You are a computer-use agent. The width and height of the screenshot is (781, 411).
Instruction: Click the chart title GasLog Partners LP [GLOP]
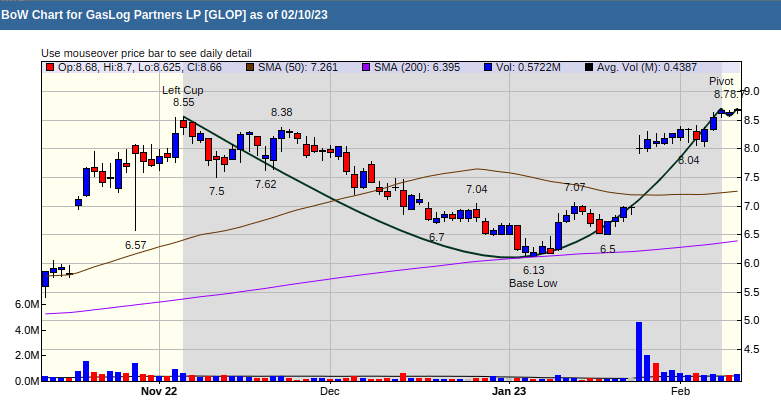pyautogui.click(x=166, y=15)
